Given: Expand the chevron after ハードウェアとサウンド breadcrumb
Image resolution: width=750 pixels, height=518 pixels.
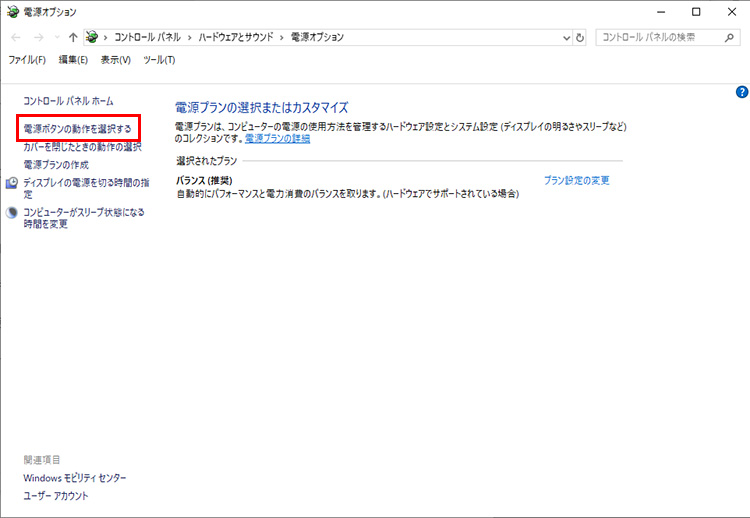Looking at the screenshot, I should (x=284, y=37).
